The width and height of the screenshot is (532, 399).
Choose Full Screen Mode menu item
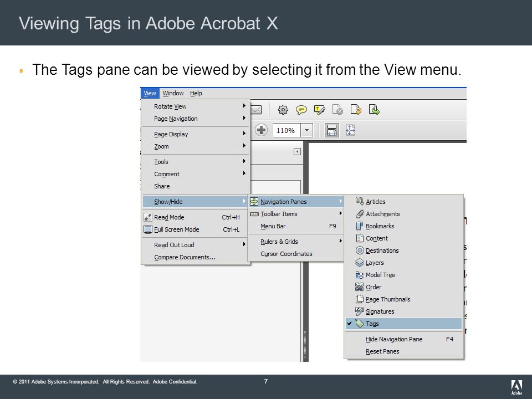point(196,229)
